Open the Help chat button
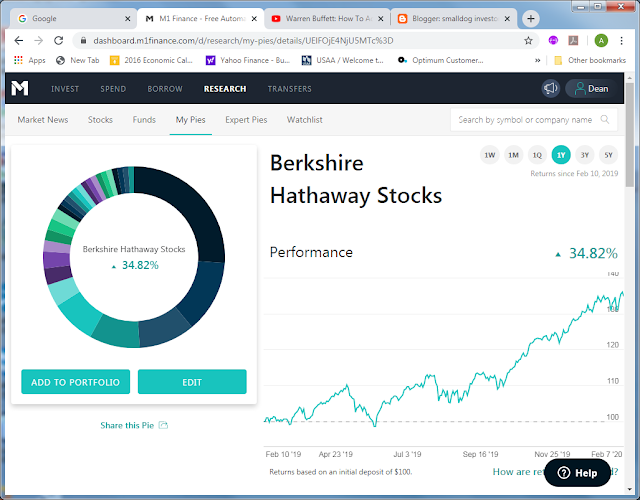Screen dimensions: 640x500 (578, 473)
